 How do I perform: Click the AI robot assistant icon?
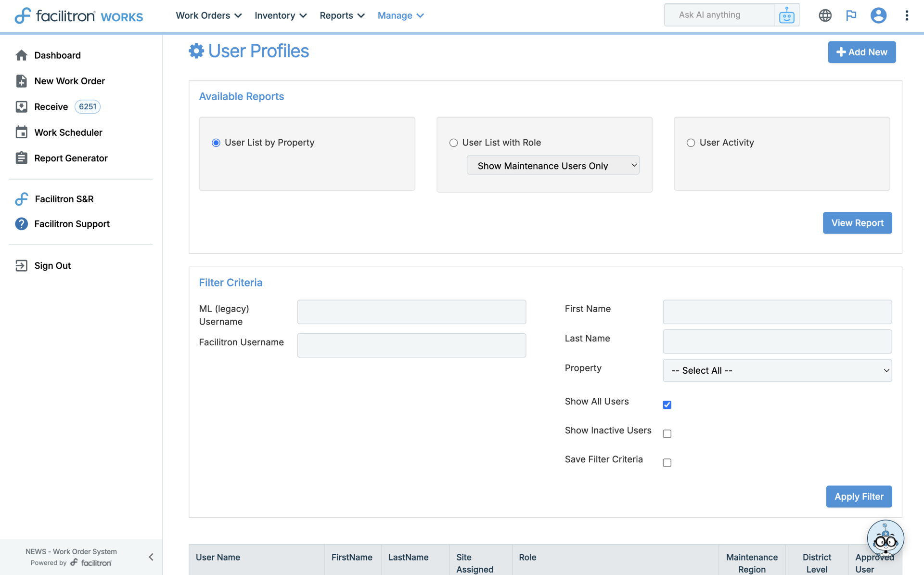[786, 15]
